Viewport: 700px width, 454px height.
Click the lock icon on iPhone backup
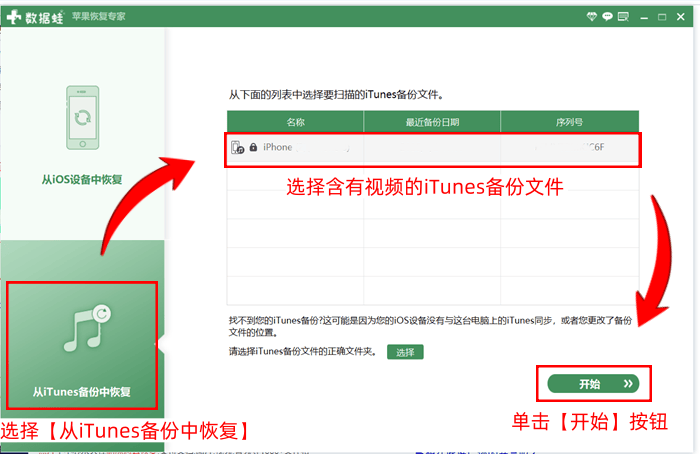point(253,147)
